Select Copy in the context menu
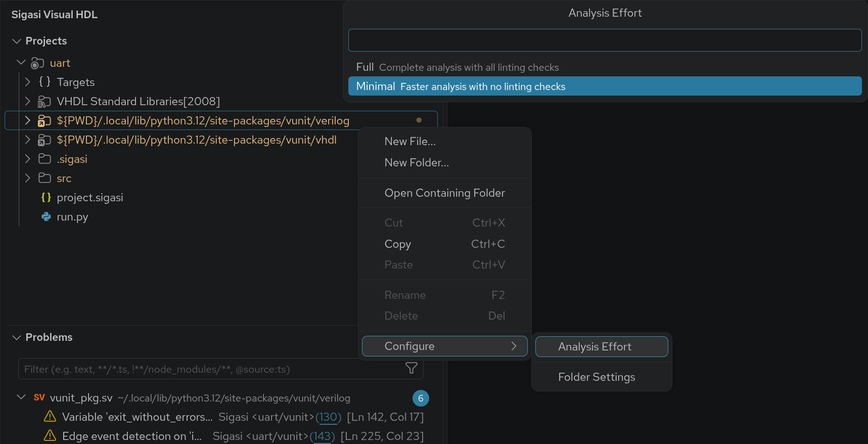 (445, 244)
